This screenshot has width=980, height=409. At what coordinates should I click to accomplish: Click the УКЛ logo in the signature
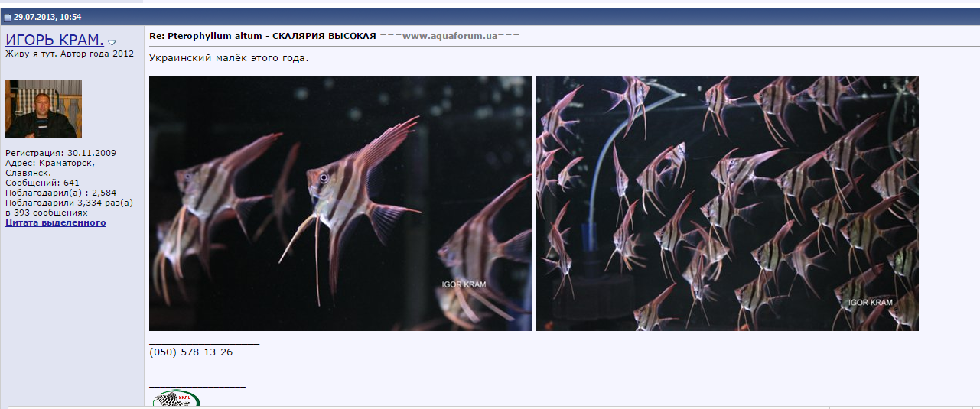pyautogui.click(x=176, y=400)
